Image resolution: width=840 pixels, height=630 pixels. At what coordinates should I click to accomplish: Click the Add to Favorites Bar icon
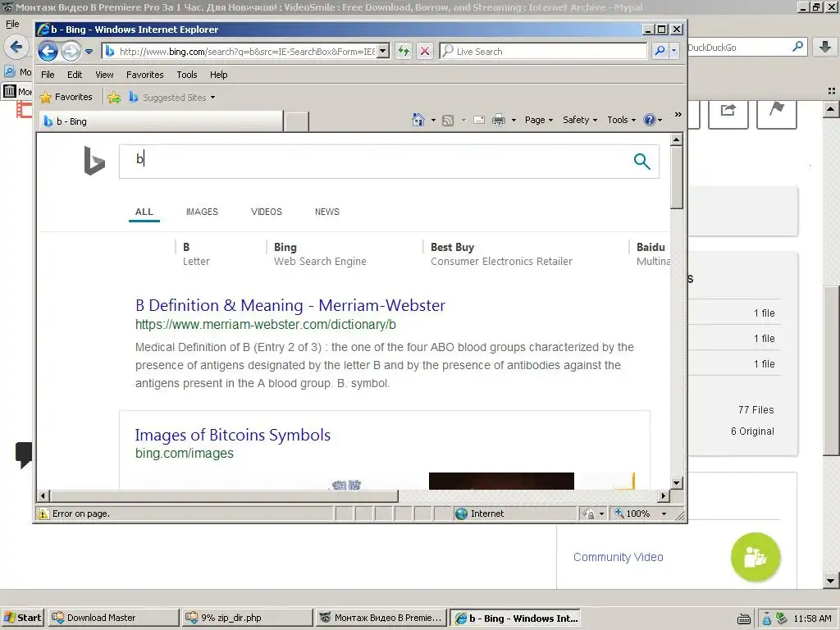[114, 98]
